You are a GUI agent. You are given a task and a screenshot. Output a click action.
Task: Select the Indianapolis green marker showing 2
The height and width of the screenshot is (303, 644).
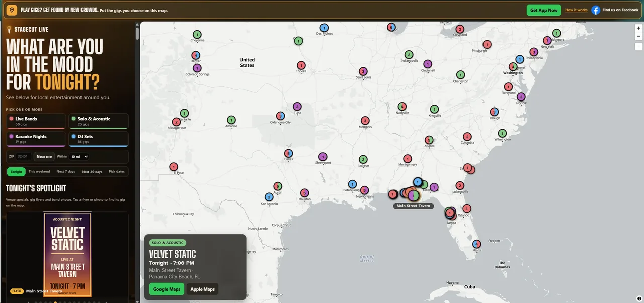click(x=409, y=55)
